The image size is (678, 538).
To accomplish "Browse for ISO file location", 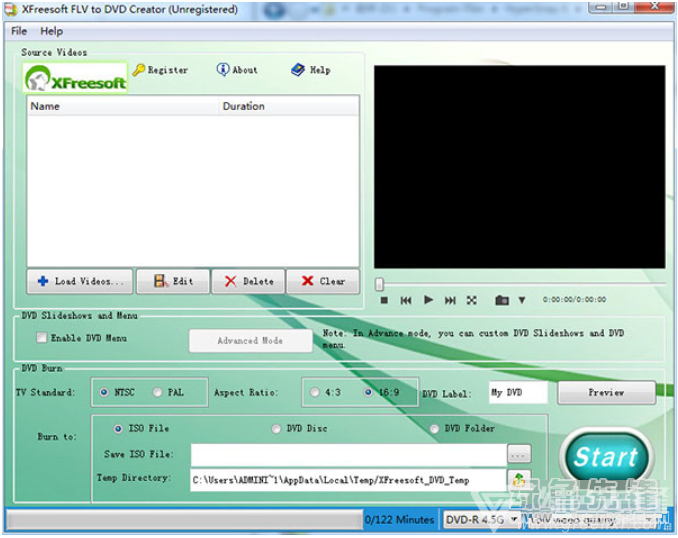I will [x=518, y=455].
